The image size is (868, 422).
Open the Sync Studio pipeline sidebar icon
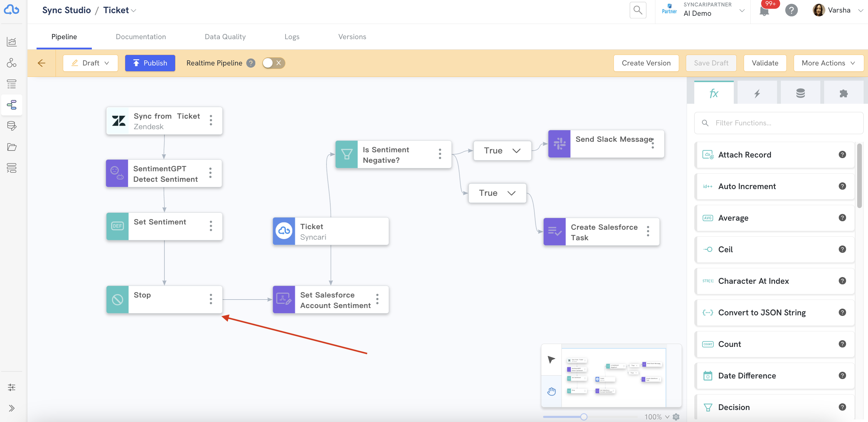click(x=11, y=105)
